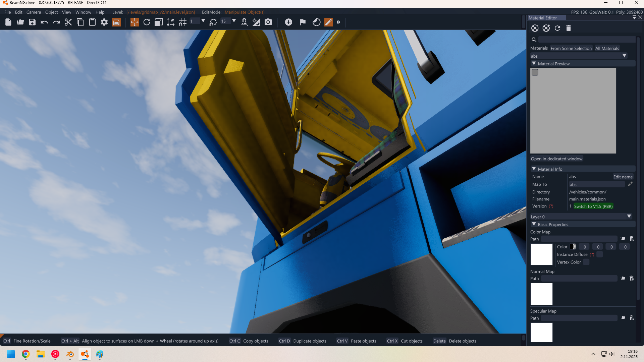Toggle the Instance Diffuse checkbox
Viewport: 644px width, 362px height.
[600, 254]
